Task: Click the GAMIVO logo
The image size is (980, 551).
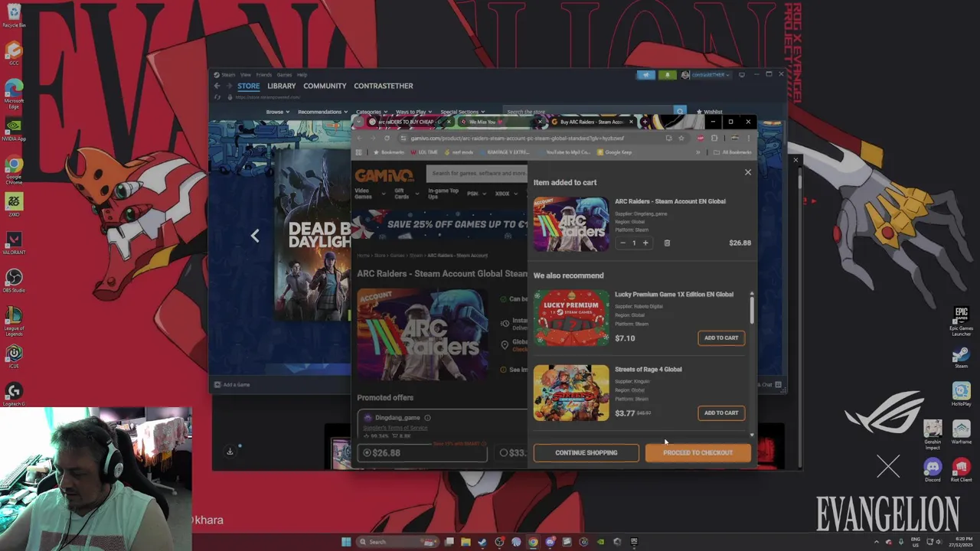Action: pos(384,174)
